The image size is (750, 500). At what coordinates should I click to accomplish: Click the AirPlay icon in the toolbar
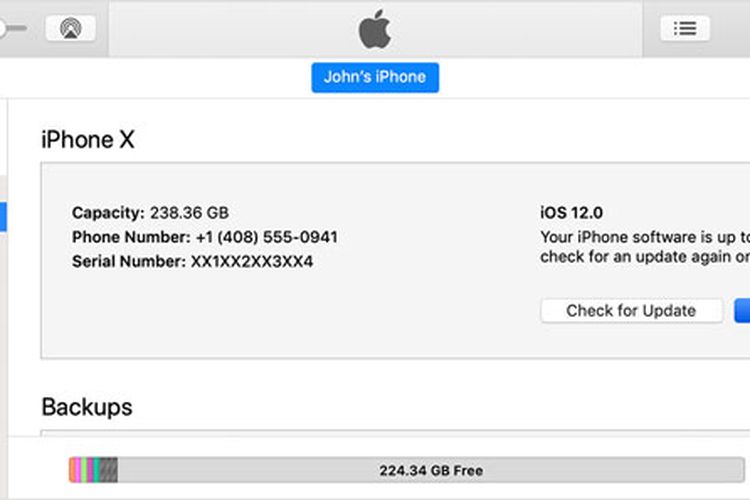click(x=71, y=29)
